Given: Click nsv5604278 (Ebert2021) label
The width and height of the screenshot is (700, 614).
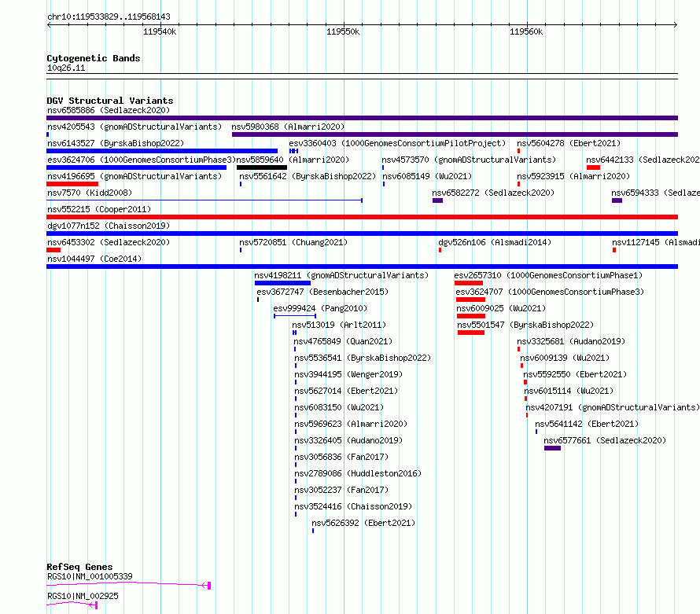Looking at the screenshot, I should point(569,143).
